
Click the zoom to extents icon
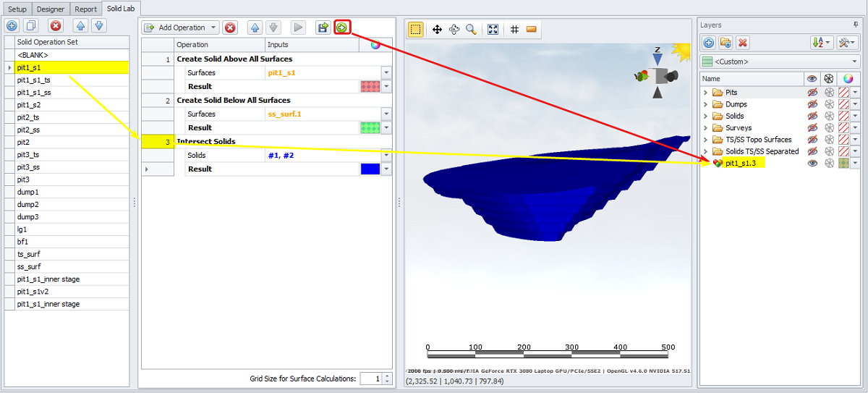click(493, 30)
